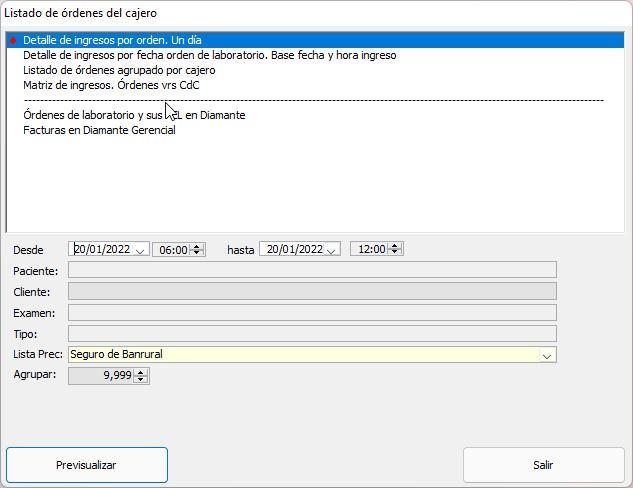Click into the Tipo field
This screenshot has width=633, height=488.
coord(311,334)
